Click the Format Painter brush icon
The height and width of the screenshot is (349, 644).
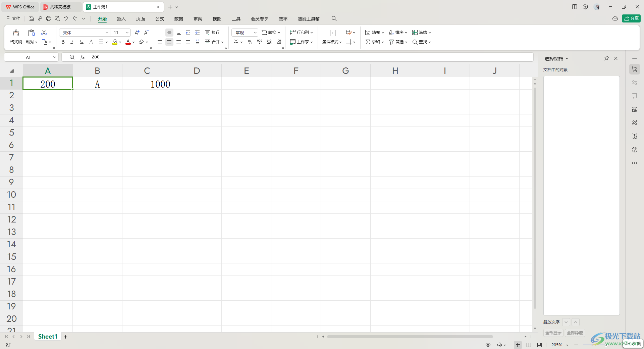coord(16,33)
